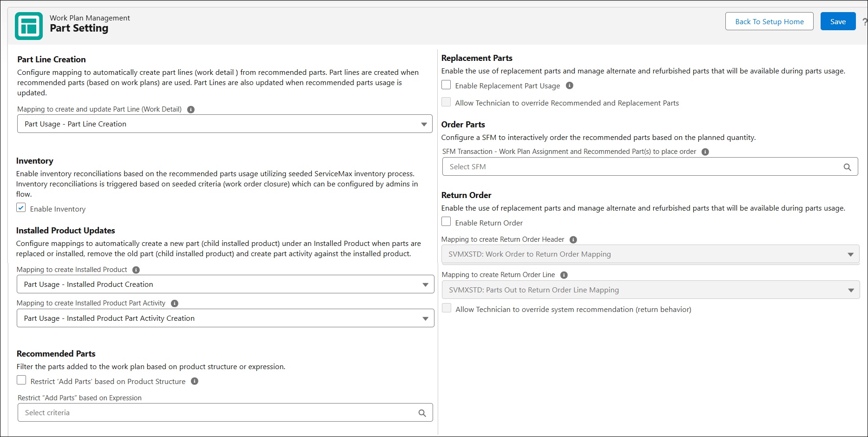
Task: Open Work Order to Return Order Mapping dropdown
Action: 651,254
